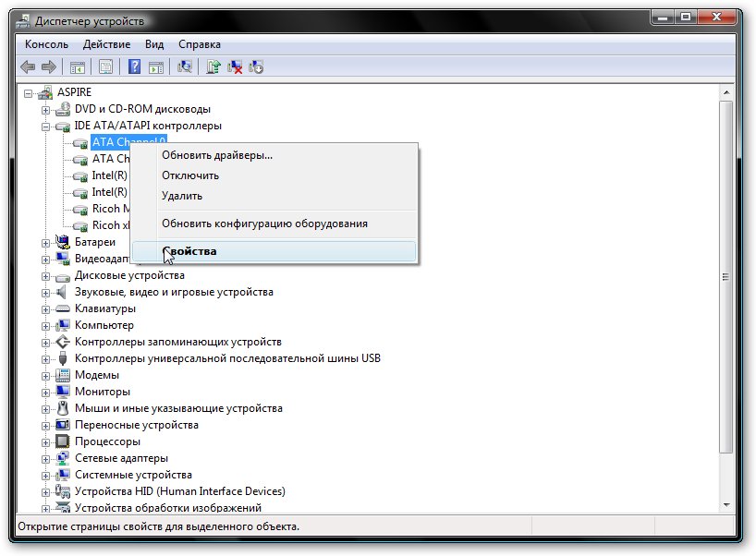
Task: Expand the Мониторы node
Action: 45,393
